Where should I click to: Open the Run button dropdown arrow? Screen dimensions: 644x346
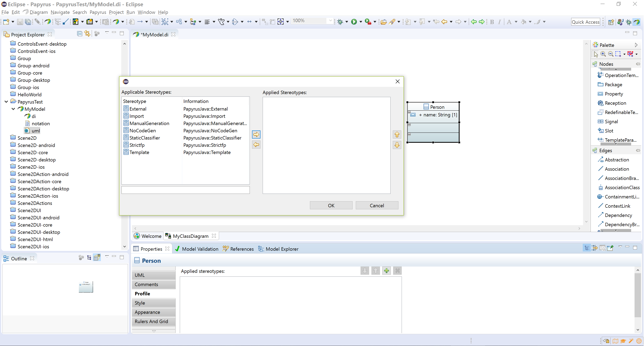tap(360, 22)
